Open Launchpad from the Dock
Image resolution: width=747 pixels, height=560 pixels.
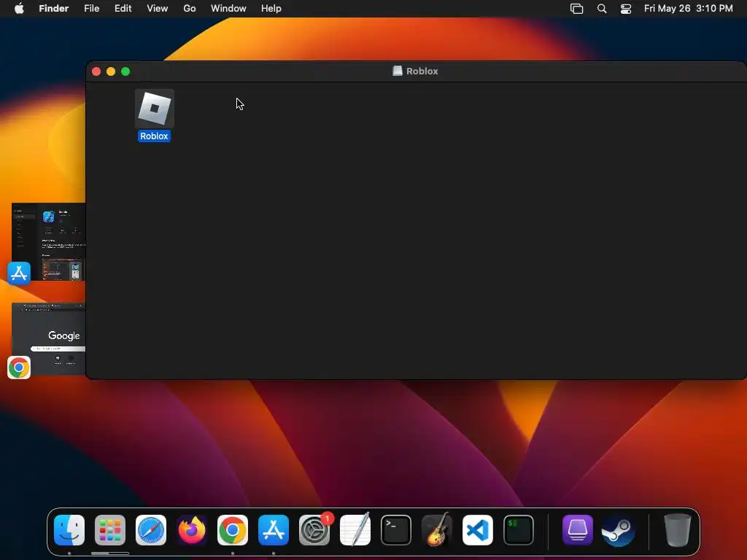(110, 530)
